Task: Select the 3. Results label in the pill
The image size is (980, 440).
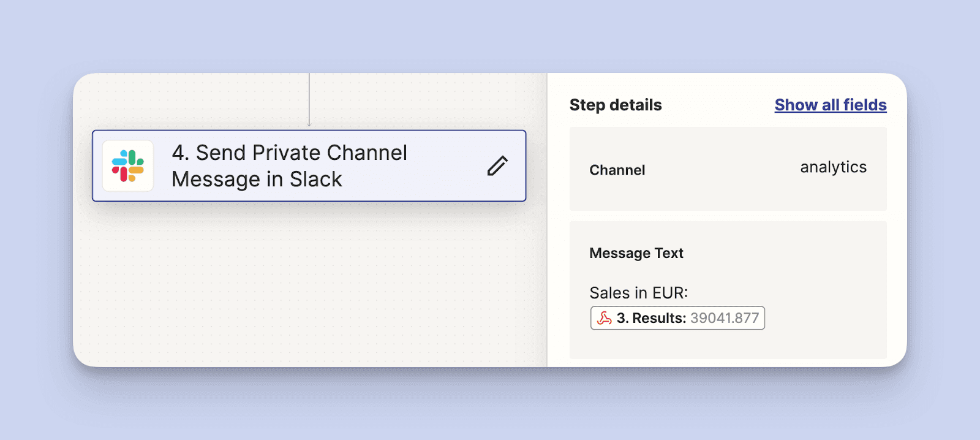Action: (x=650, y=318)
